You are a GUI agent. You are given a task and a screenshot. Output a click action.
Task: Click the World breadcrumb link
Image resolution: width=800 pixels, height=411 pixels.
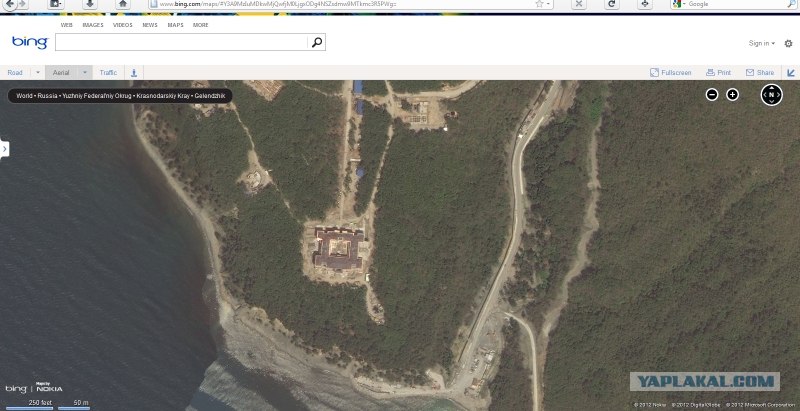24,96
